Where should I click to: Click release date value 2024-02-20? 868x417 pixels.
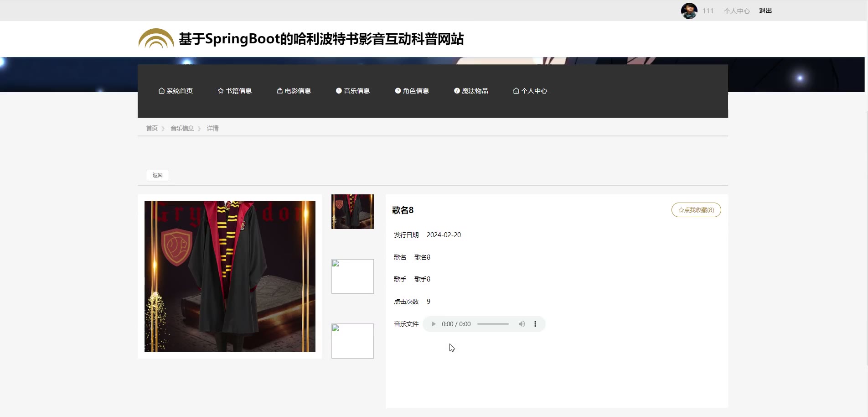(x=444, y=235)
